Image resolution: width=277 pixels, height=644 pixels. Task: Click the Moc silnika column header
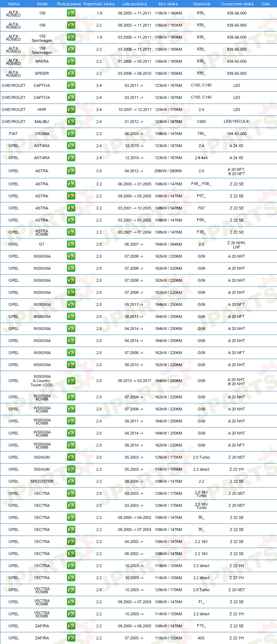(x=168, y=4)
